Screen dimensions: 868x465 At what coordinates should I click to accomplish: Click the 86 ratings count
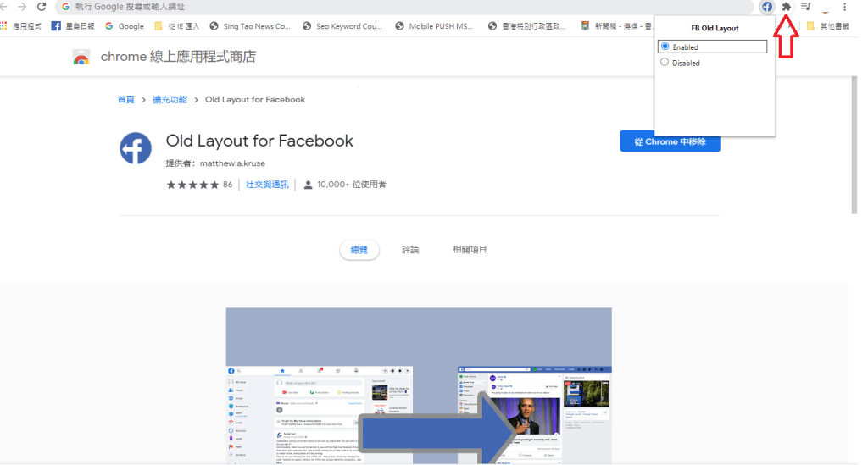click(x=227, y=185)
